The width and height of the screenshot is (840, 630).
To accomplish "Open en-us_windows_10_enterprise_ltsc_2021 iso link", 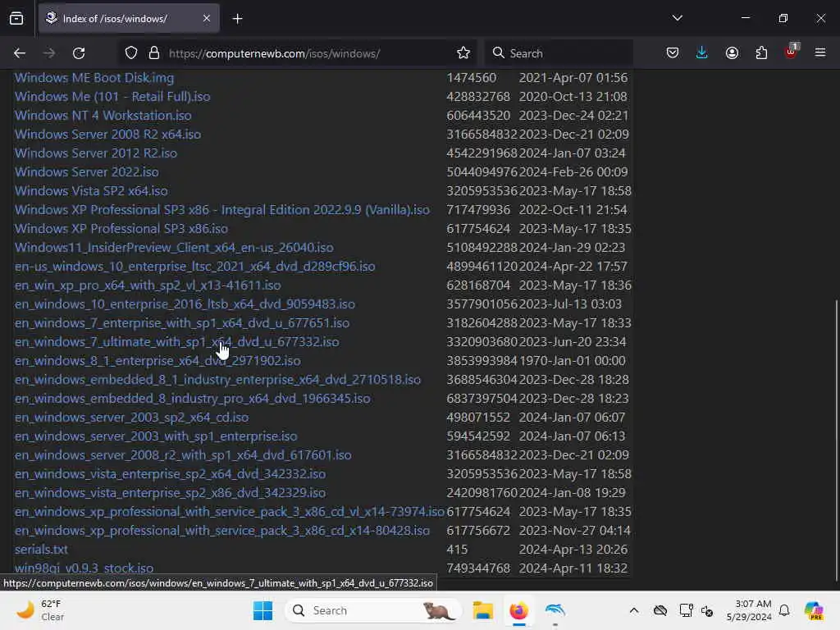I will coord(195,267).
